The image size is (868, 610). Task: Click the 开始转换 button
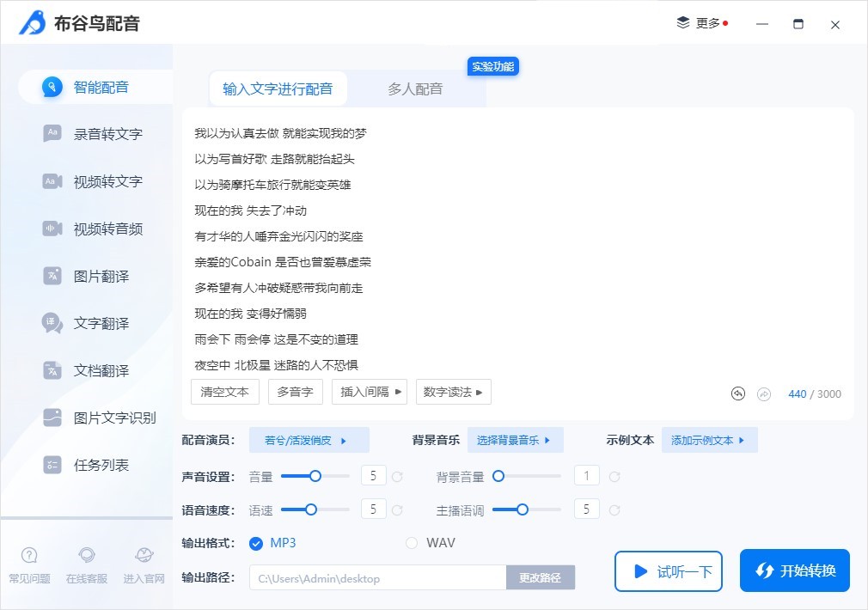click(x=794, y=570)
